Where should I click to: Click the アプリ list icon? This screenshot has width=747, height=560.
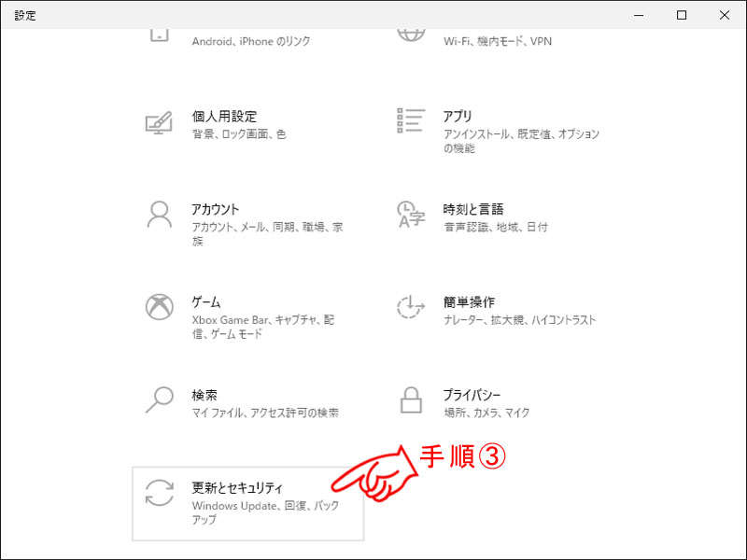tap(411, 120)
